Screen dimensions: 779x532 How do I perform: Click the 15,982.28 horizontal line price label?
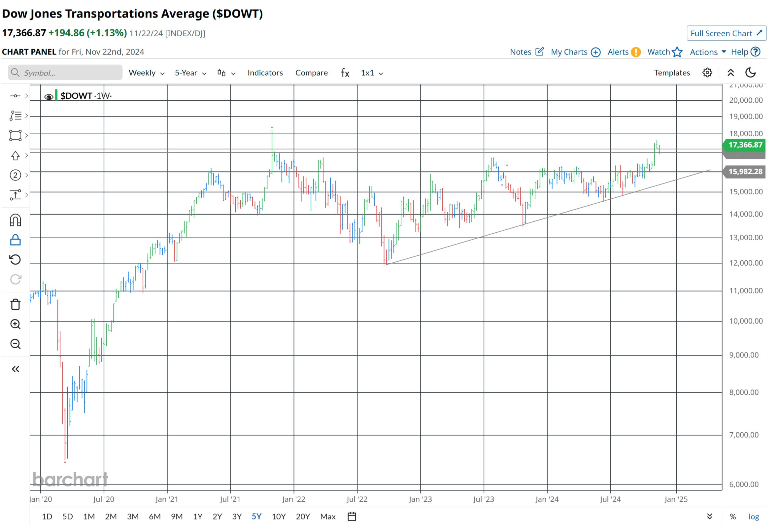pyautogui.click(x=744, y=172)
